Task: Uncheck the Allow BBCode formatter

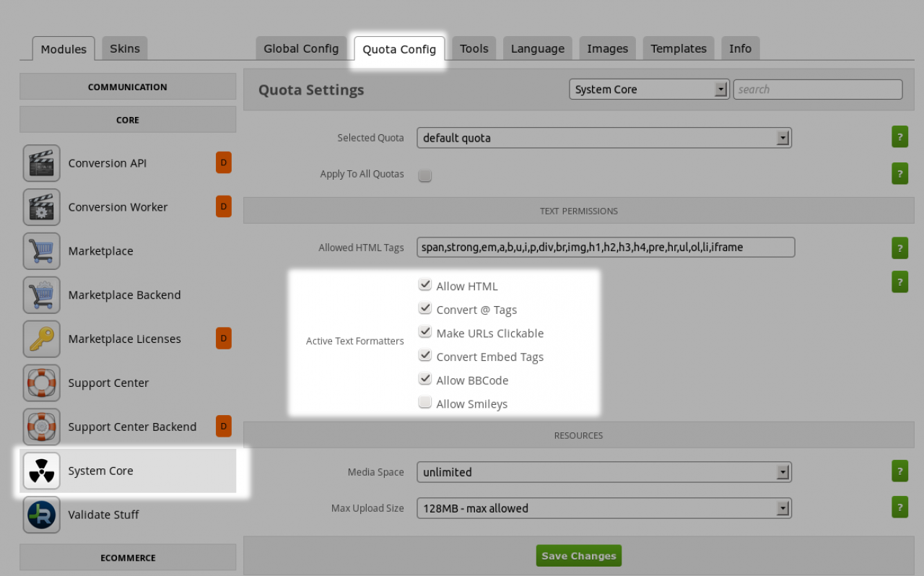Action: click(x=425, y=379)
